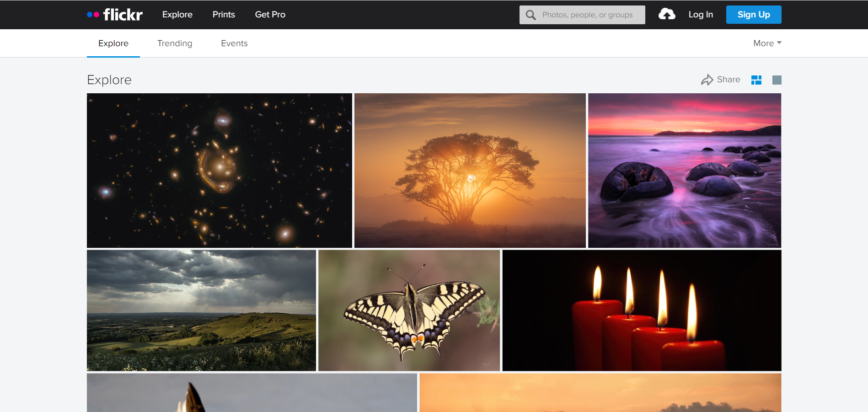Expand the More dropdown

coord(767,43)
